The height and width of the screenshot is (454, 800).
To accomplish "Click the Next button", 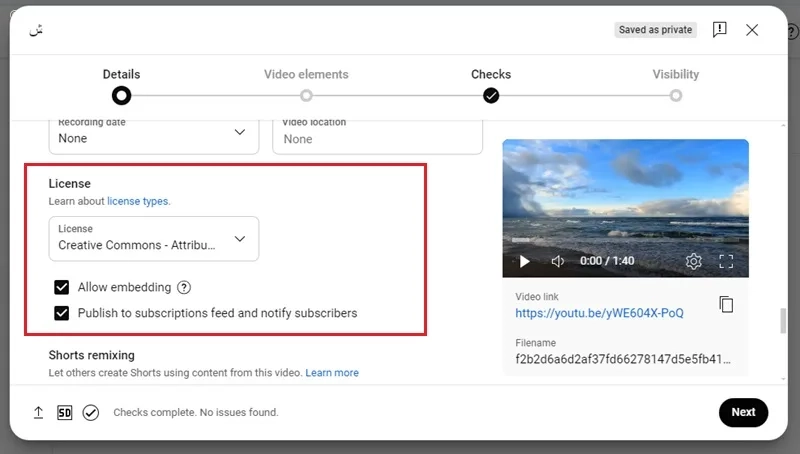I will [743, 412].
